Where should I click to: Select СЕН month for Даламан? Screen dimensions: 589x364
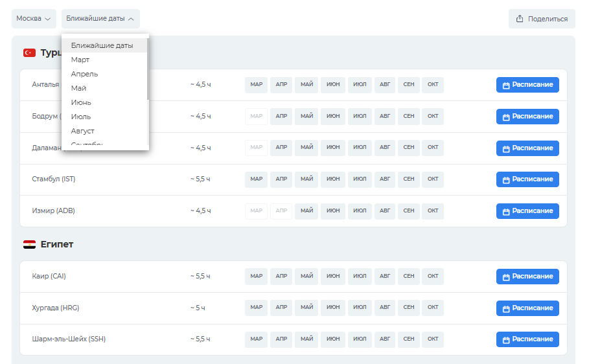[409, 147]
